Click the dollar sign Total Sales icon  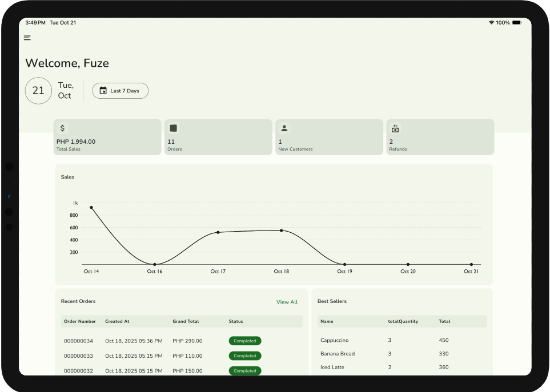(x=63, y=128)
